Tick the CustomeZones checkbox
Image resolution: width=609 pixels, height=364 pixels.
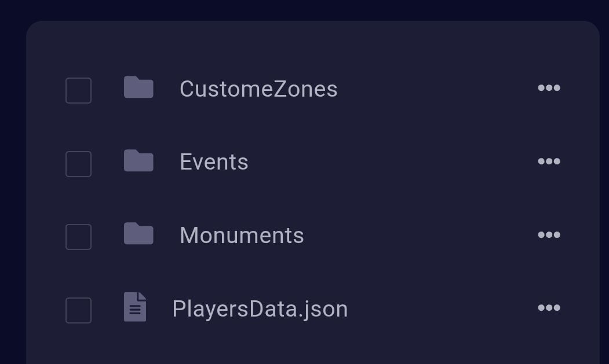[x=78, y=90]
